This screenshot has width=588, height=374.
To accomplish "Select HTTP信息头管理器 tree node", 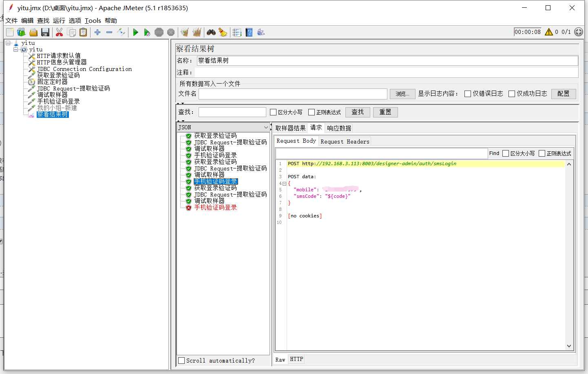I will coord(62,62).
